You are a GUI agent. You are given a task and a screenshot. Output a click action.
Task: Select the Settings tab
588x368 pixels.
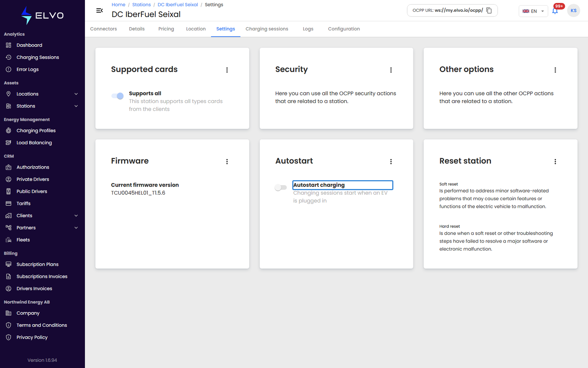(x=226, y=29)
